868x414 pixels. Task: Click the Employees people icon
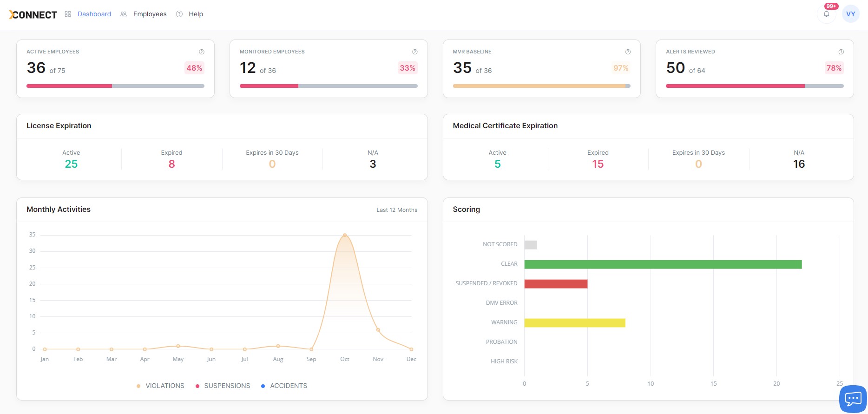pos(124,14)
